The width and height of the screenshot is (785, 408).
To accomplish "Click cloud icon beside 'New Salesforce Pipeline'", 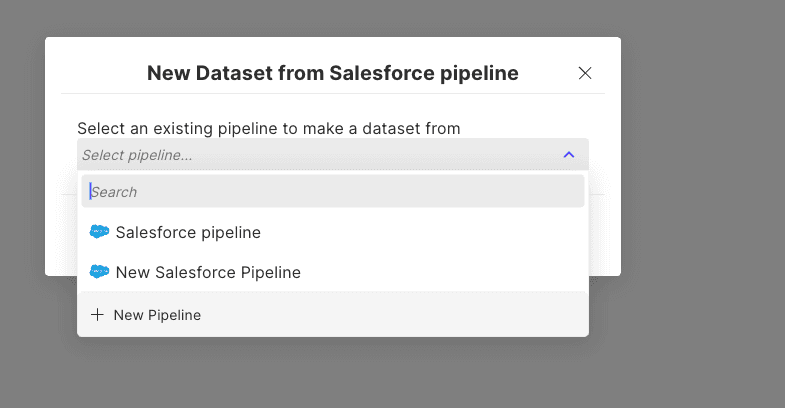I will pyautogui.click(x=99, y=272).
